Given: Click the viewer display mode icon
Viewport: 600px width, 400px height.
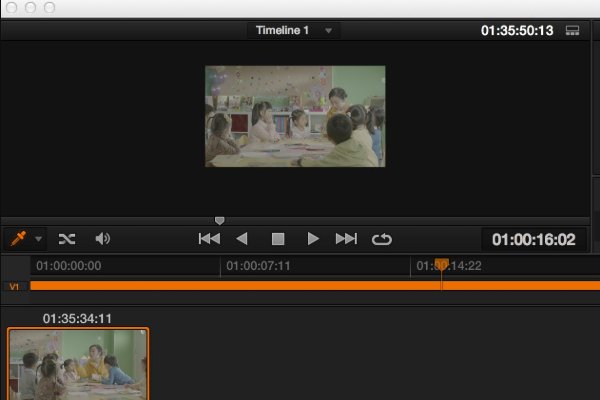Looking at the screenshot, I should (573, 31).
